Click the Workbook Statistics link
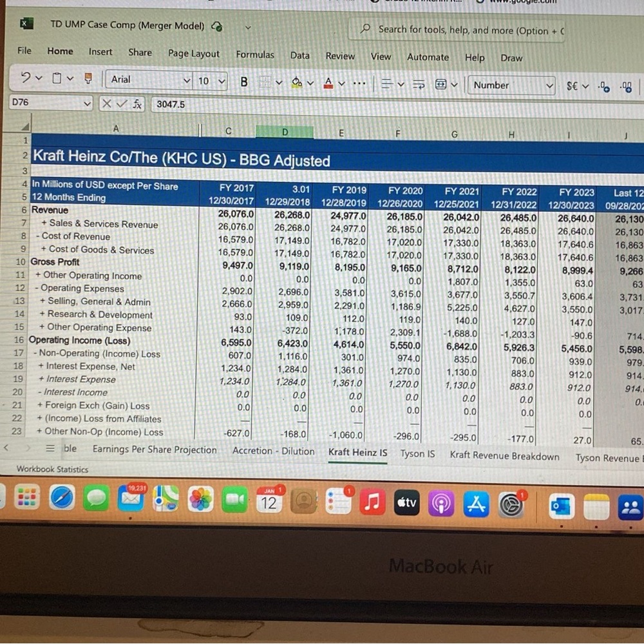The image size is (644, 644). pyautogui.click(x=52, y=469)
